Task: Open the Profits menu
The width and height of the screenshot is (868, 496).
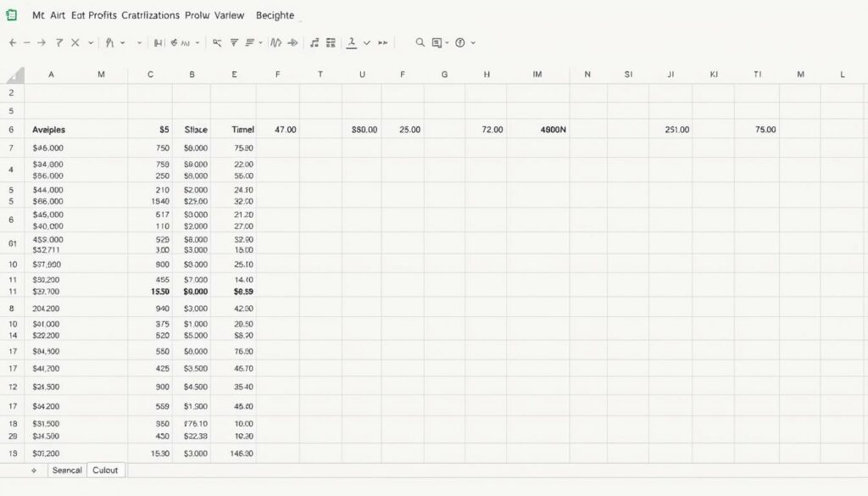Action: (103, 15)
